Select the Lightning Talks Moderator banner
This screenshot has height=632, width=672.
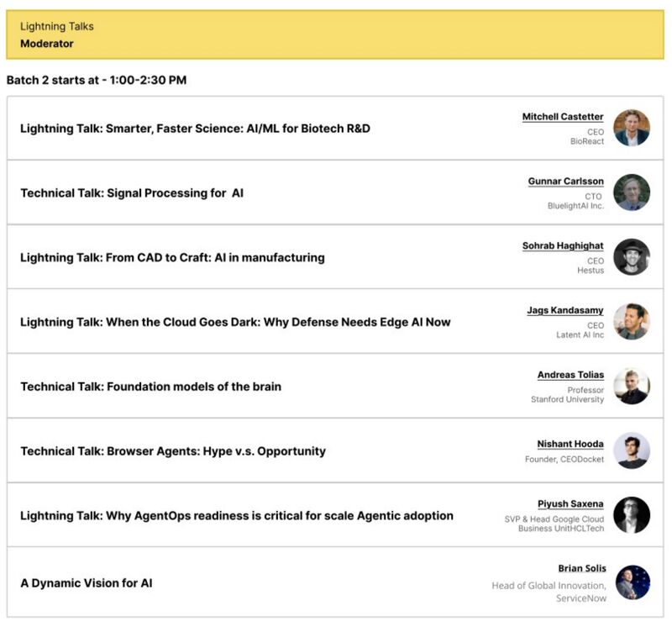click(x=335, y=34)
